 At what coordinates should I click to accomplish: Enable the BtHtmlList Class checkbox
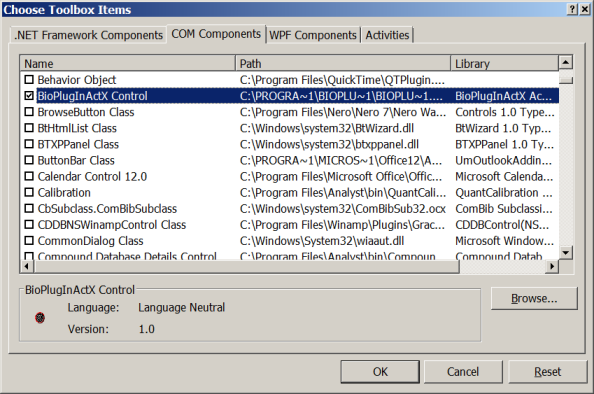(29, 128)
